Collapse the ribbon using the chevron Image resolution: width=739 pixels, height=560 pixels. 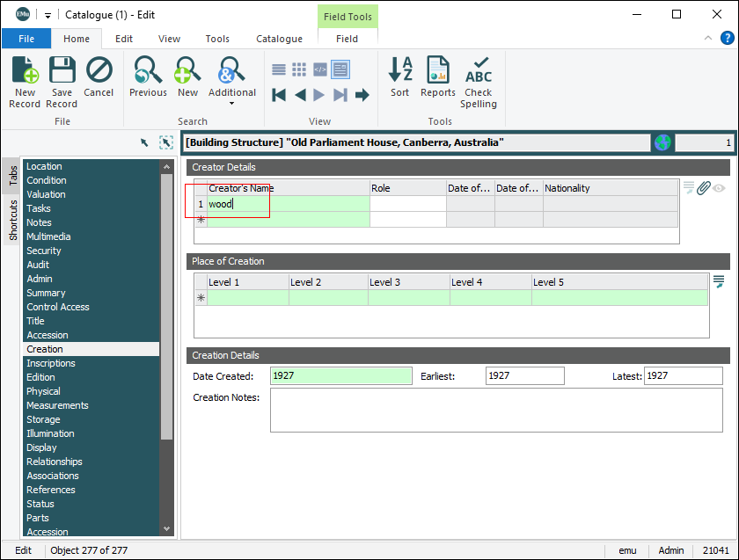[708, 39]
